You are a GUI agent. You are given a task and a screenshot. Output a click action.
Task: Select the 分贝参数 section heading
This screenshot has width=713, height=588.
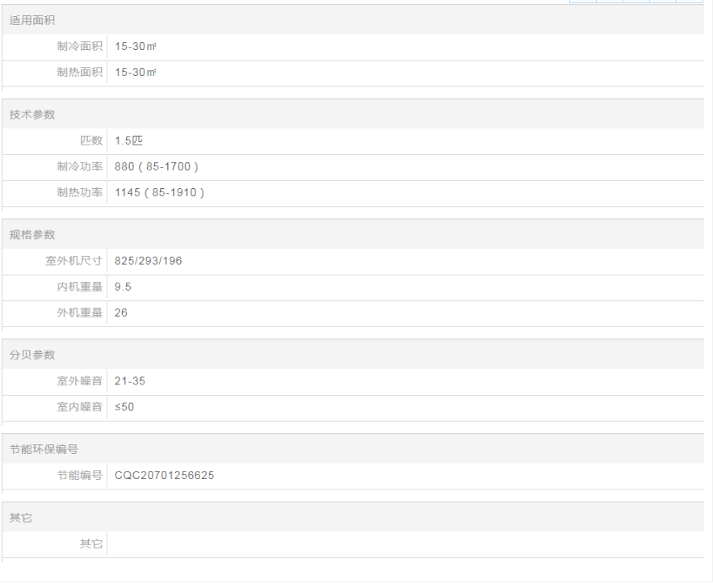[x=32, y=355]
